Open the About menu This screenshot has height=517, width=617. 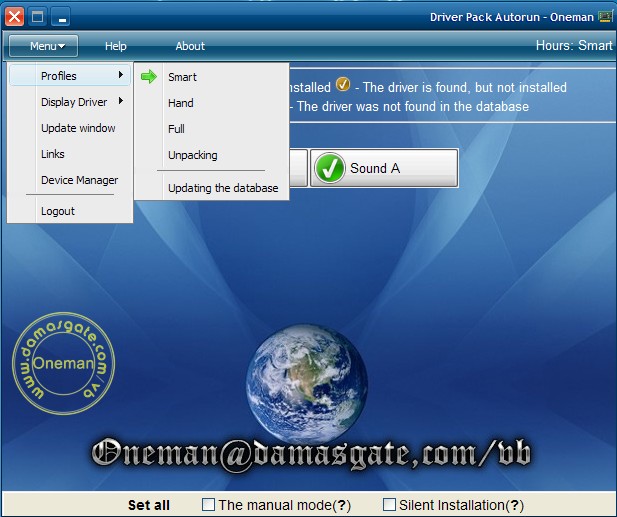coord(190,46)
